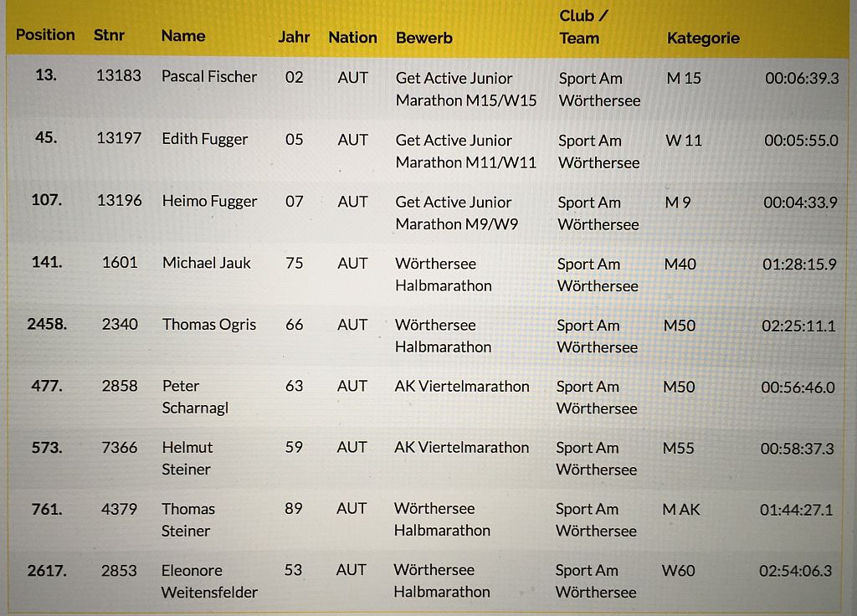Click the Stnr column header
This screenshot has height=616, width=857.
coord(109,35)
